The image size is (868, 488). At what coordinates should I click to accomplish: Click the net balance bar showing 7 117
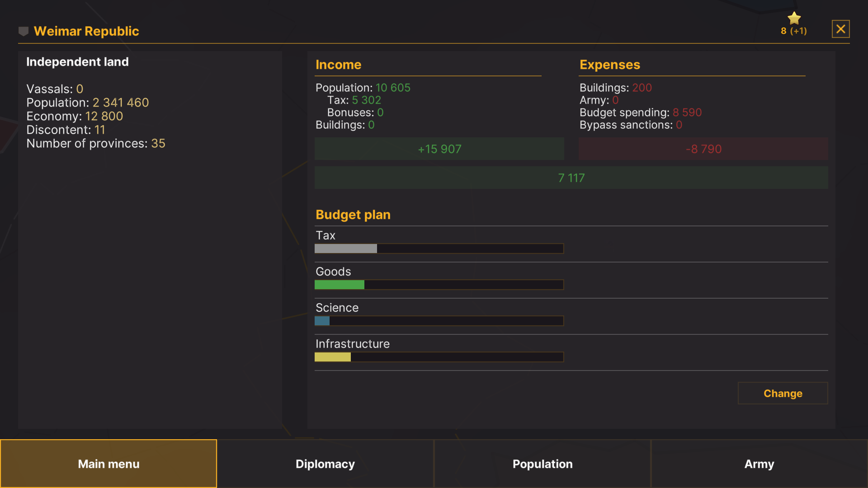[x=571, y=178]
